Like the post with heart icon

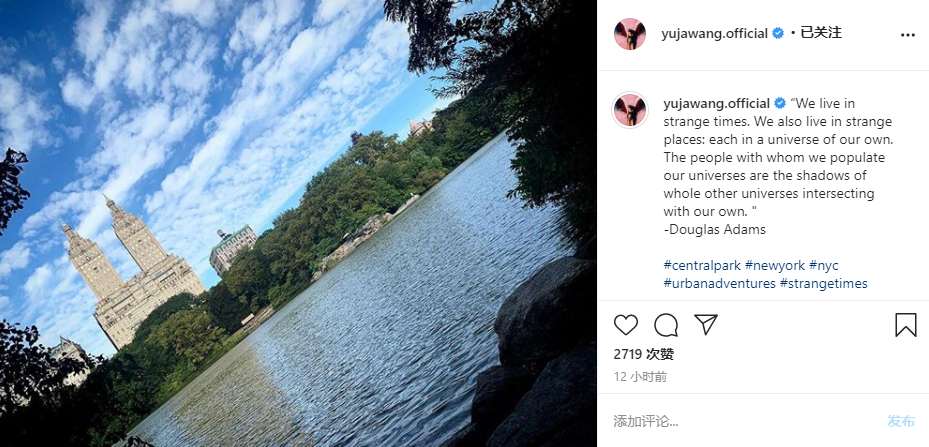626,325
